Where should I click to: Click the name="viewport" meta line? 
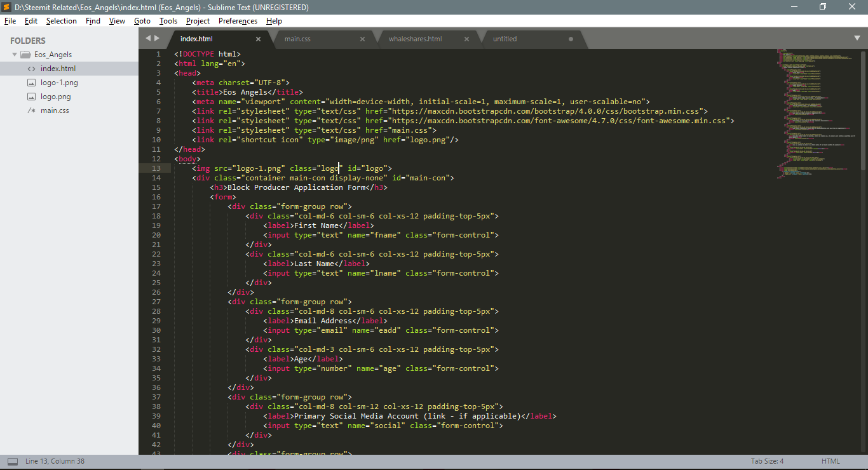point(421,102)
